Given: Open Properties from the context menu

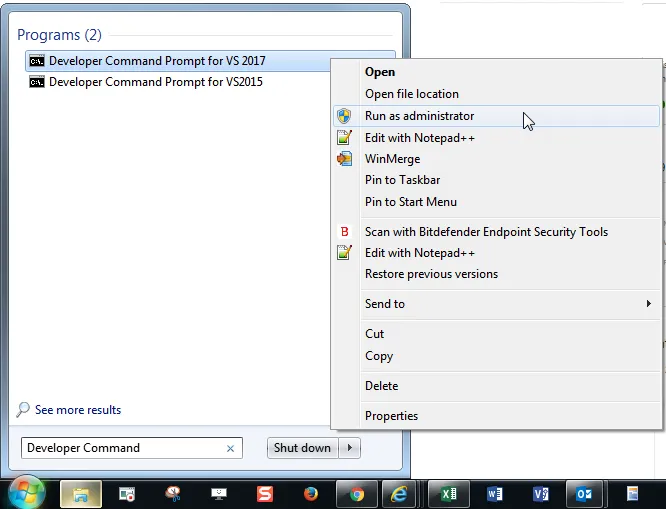Looking at the screenshot, I should click(496, 416).
